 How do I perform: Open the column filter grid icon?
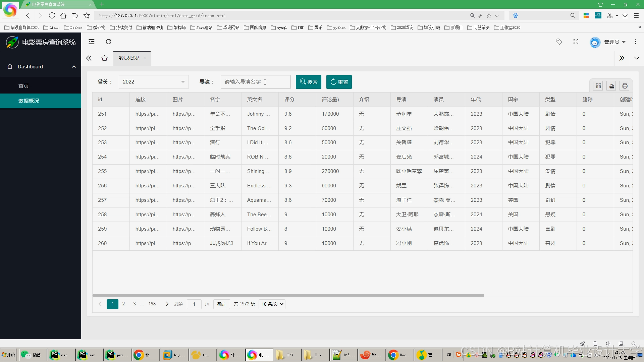(x=598, y=86)
